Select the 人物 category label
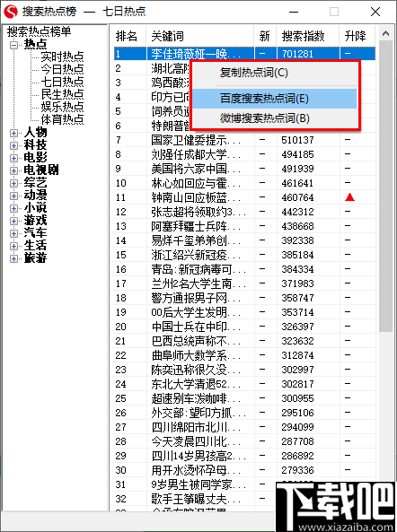The width and height of the screenshot is (397, 532). 35,132
